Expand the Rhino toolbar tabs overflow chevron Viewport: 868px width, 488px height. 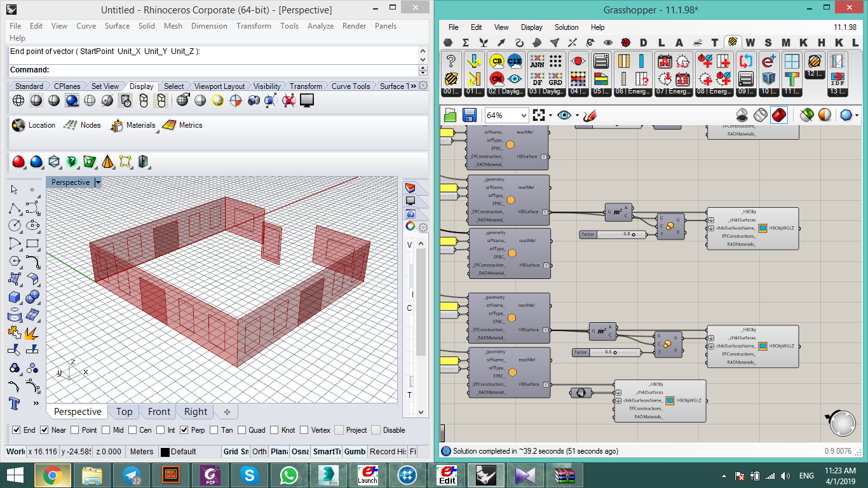click(x=413, y=86)
